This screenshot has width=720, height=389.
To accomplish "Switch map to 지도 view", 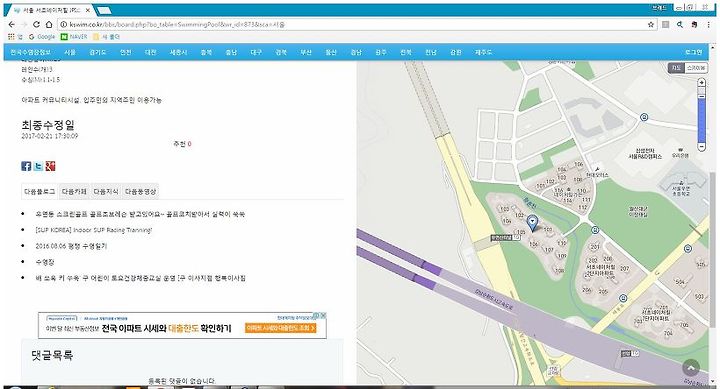I will pyautogui.click(x=676, y=68).
